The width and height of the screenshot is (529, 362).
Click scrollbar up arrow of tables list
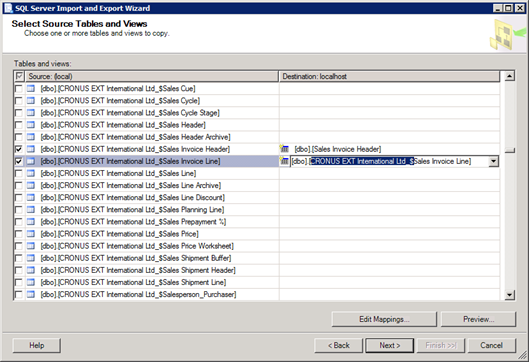click(x=509, y=76)
